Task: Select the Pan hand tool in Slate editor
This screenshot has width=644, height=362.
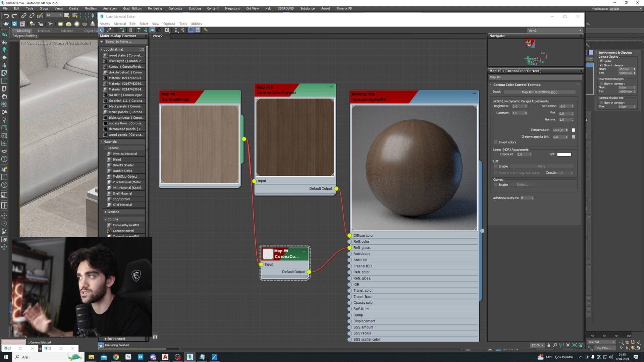Action: coord(549,345)
